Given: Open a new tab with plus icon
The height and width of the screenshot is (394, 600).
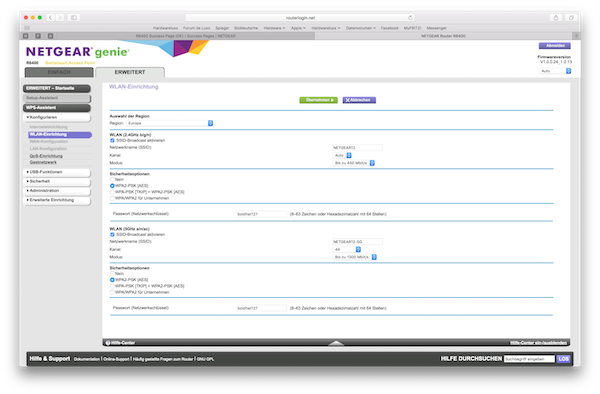Looking at the screenshot, I should point(576,36).
